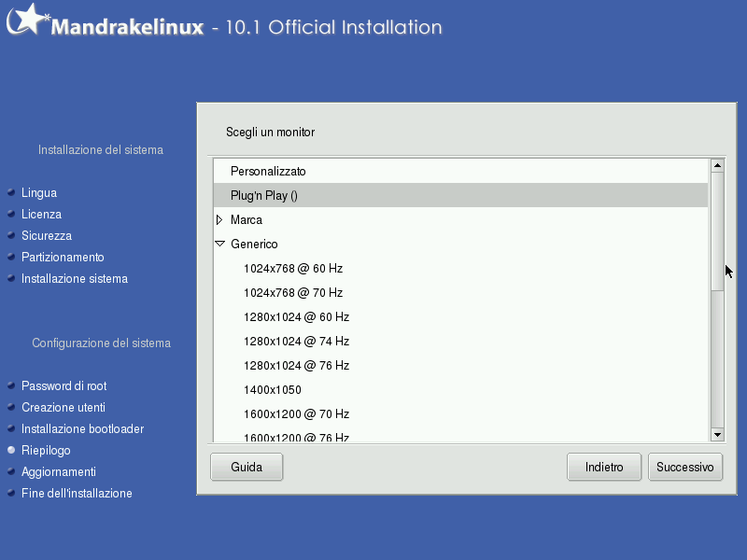Image resolution: width=747 pixels, height=560 pixels.
Task: Collapse the Generico tree node
Action: pos(220,245)
